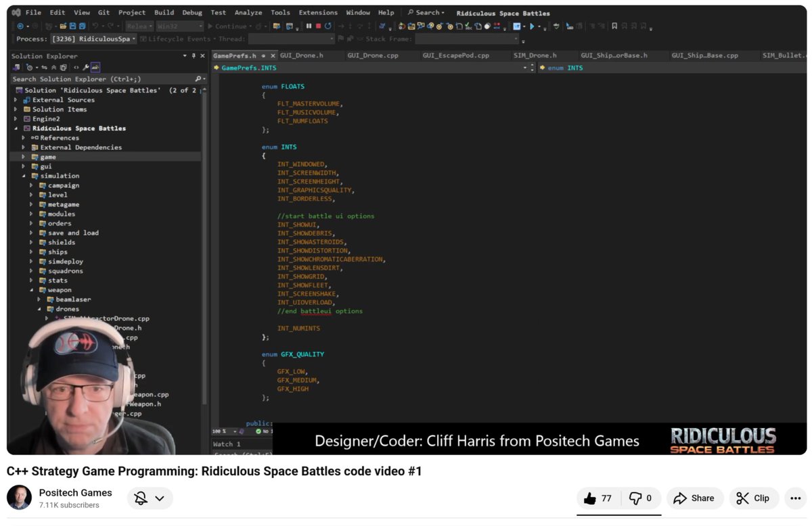Pin the Solution Explorer panel
This screenshot has height=526, width=812.
point(194,56)
